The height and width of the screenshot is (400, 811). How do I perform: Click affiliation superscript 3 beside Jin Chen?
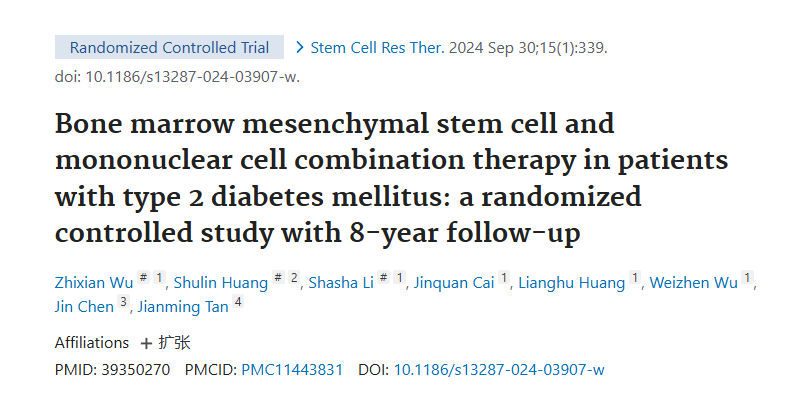(x=123, y=300)
